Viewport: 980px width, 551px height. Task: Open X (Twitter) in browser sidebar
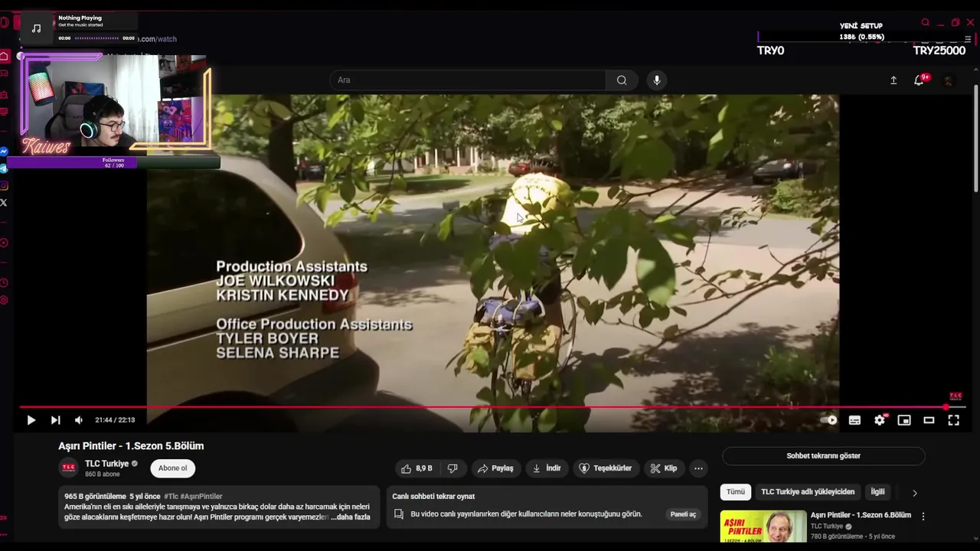click(4, 202)
